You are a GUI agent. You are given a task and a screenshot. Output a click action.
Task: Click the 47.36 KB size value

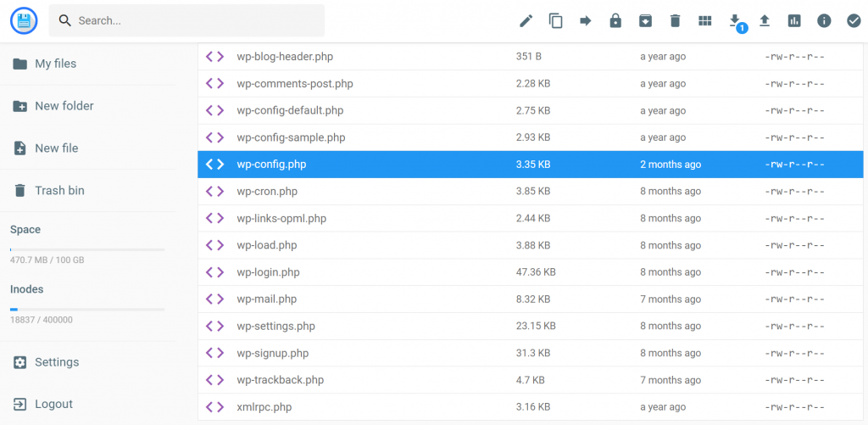[x=536, y=272]
